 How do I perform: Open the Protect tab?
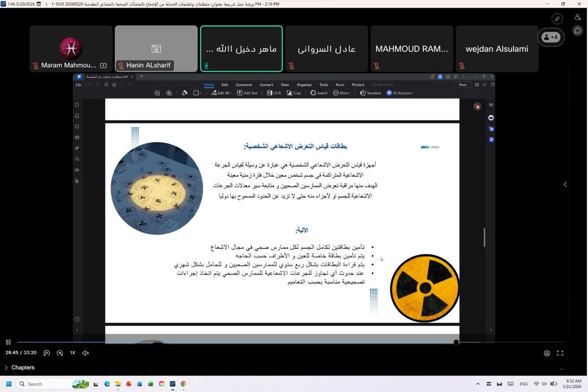point(358,85)
